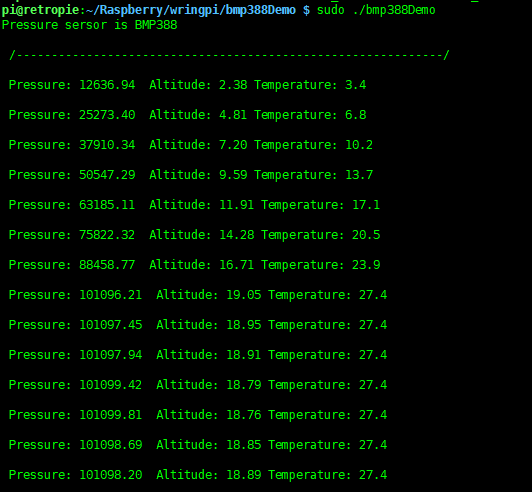Image resolution: width=532 pixels, height=492 pixels.
Task: Click temperature value 10.2
Action: click(x=359, y=145)
